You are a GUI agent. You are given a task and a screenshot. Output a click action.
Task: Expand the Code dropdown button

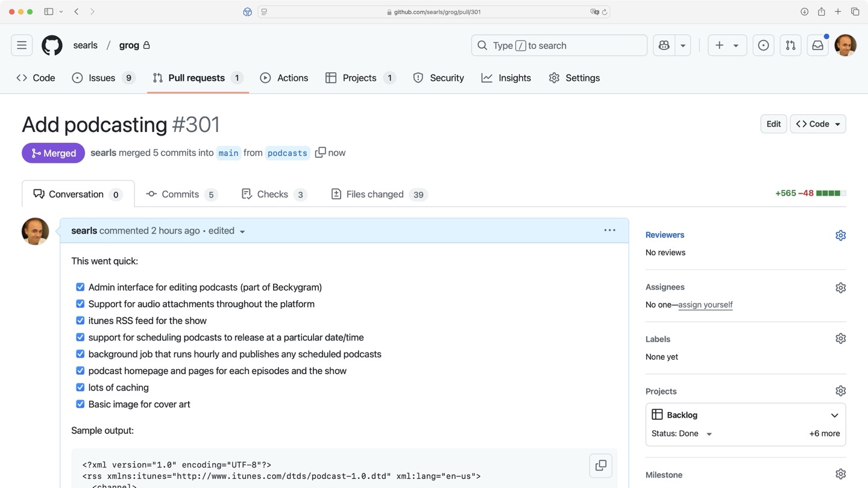click(818, 124)
